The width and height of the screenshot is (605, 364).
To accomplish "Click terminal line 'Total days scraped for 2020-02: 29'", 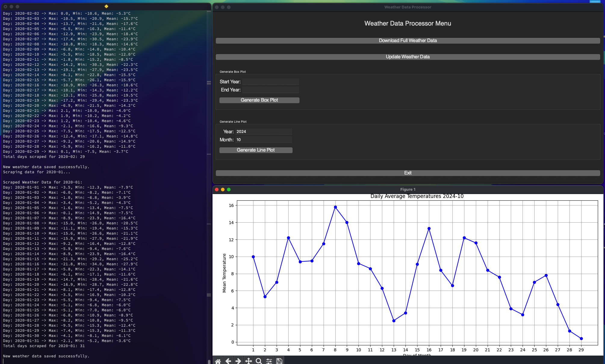I will pyautogui.click(x=44, y=157).
